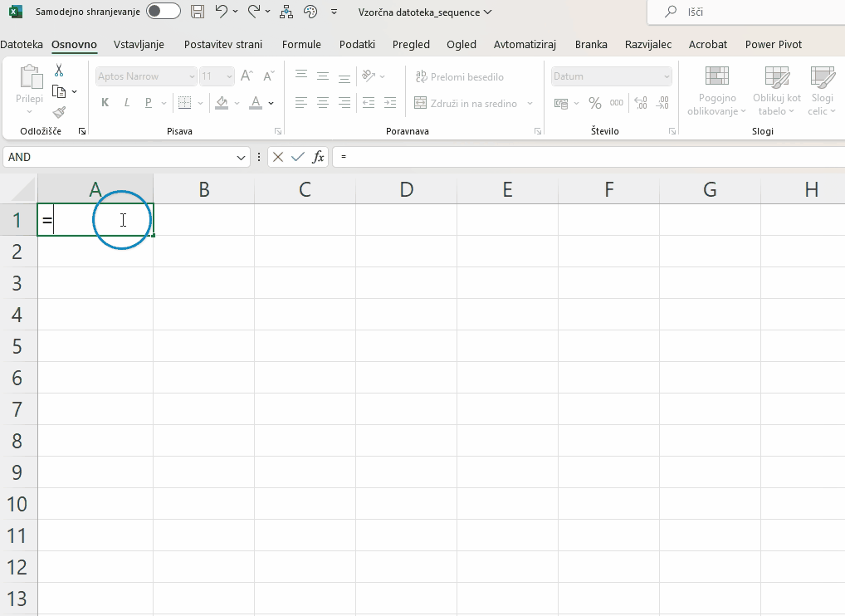Click the Undo arrow icon

(x=221, y=12)
